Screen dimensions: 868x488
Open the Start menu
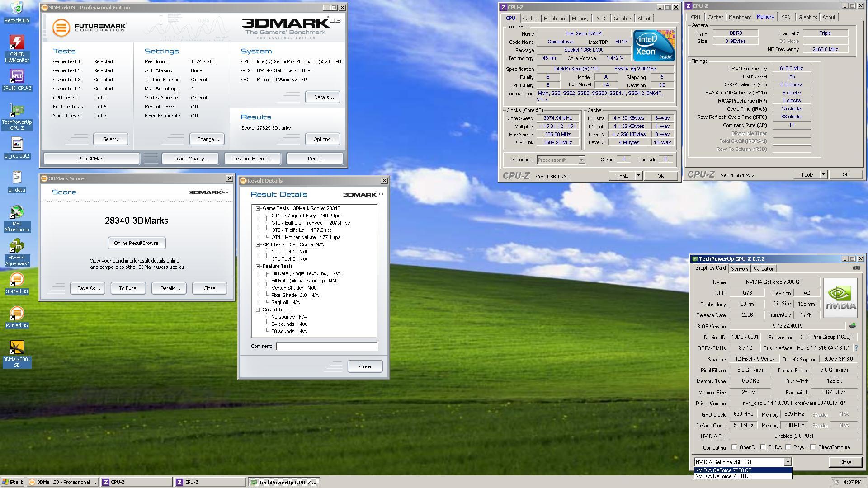point(12,482)
